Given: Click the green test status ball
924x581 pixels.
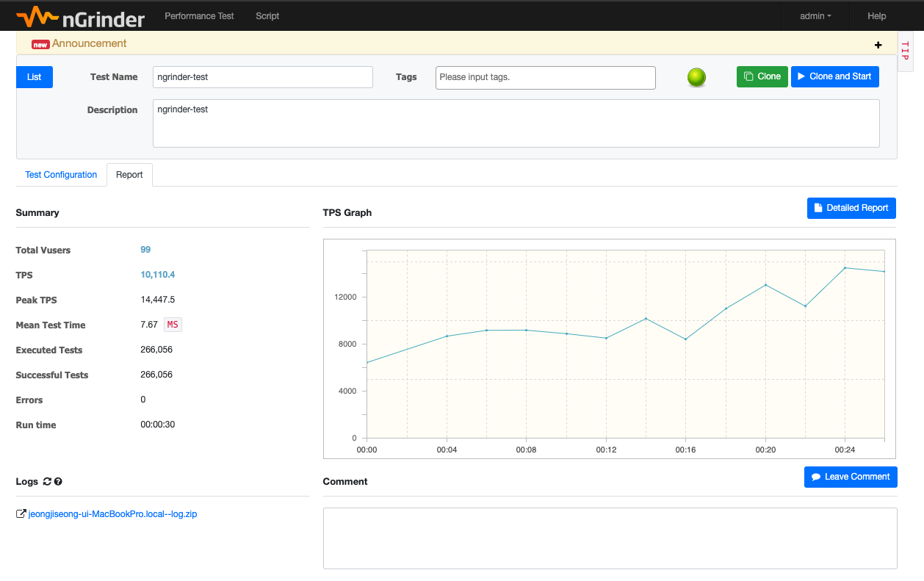Looking at the screenshot, I should click(x=696, y=77).
